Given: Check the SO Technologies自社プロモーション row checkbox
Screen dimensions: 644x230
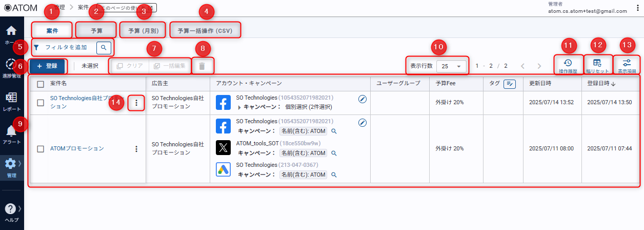Looking at the screenshot, I should click(41, 103).
